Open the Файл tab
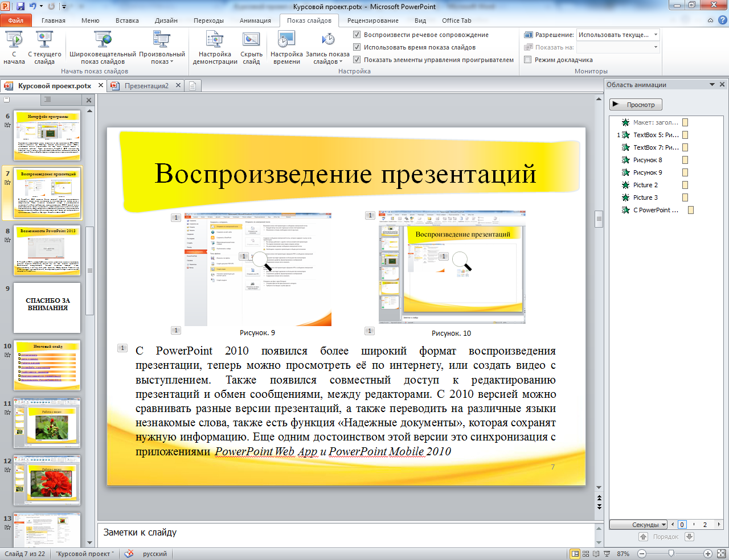Screen dimensions: 729x560 (x=16, y=20)
